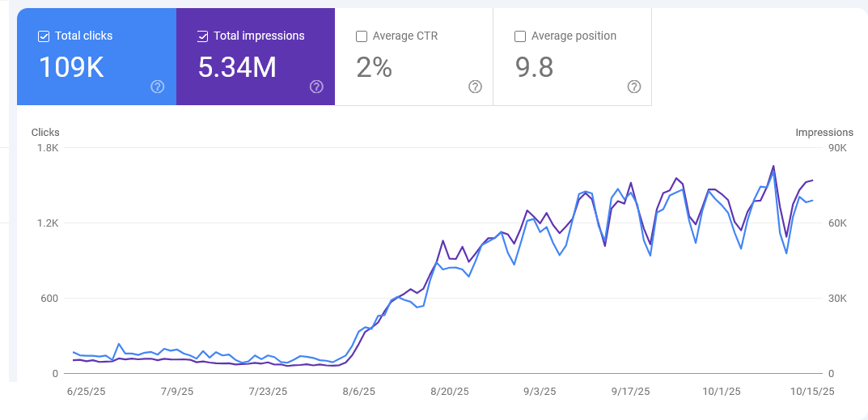Click the Impressions axis title on right
The width and height of the screenshot is (868, 420).
(x=824, y=133)
